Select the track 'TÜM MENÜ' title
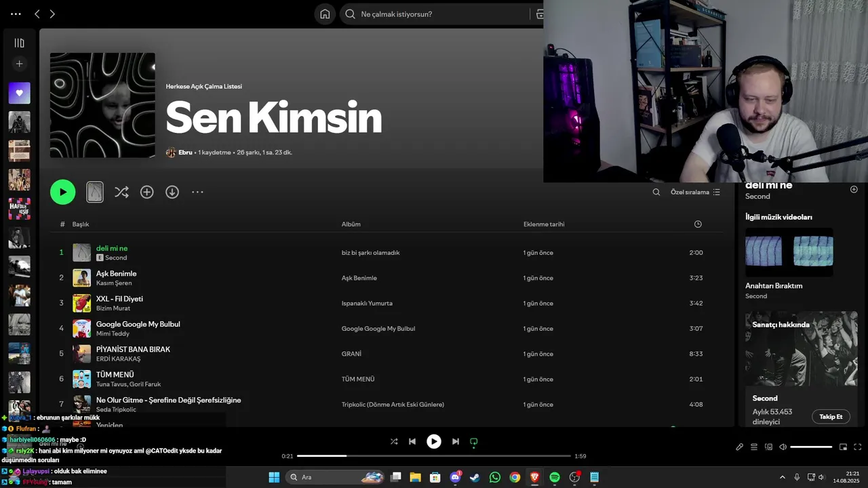The width and height of the screenshot is (868, 488). [x=115, y=374]
